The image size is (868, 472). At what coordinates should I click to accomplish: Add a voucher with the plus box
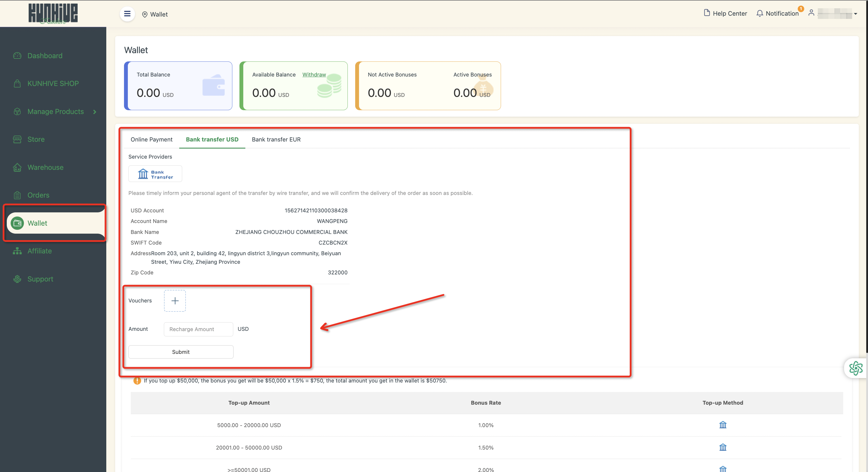pyautogui.click(x=174, y=301)
